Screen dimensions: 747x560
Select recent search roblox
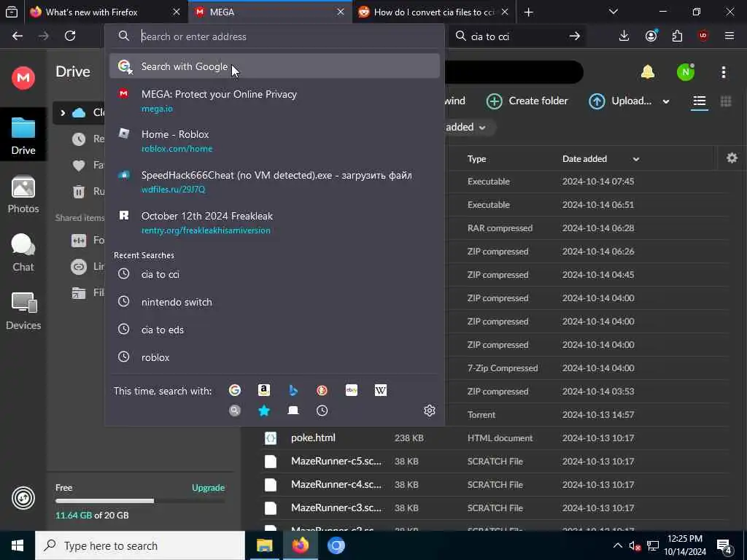pos(274,357)
